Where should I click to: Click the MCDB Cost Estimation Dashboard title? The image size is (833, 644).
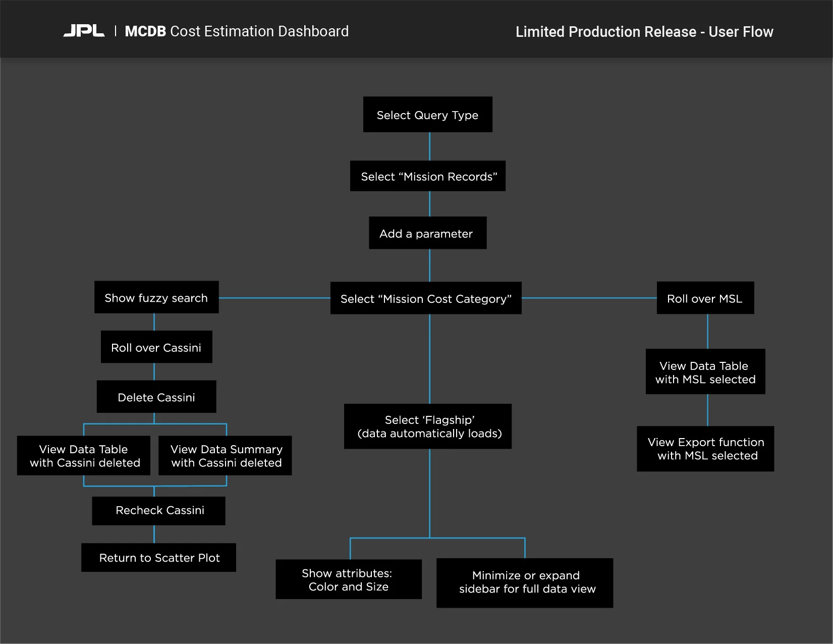click(237, 31)
